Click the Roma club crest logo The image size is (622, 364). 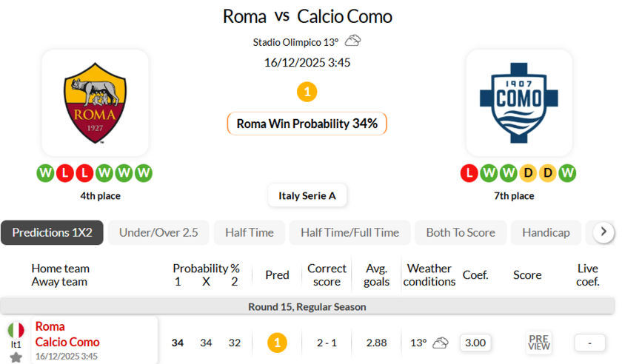(95, 103)
